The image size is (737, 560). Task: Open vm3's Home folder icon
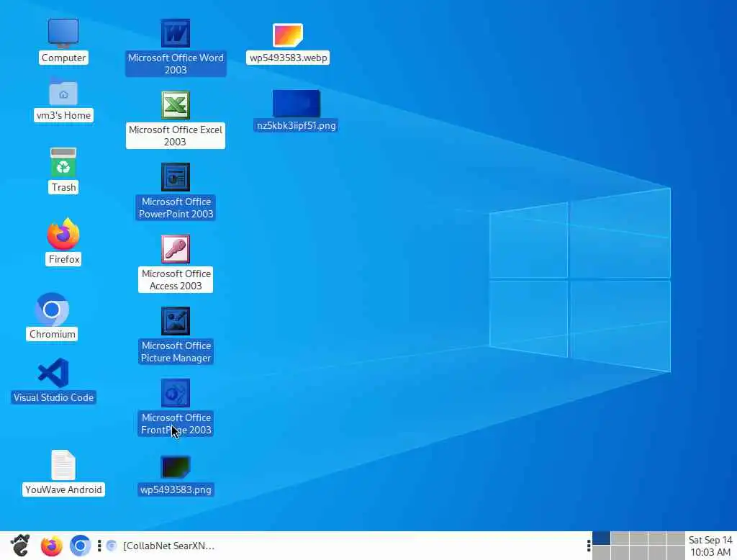63,92
